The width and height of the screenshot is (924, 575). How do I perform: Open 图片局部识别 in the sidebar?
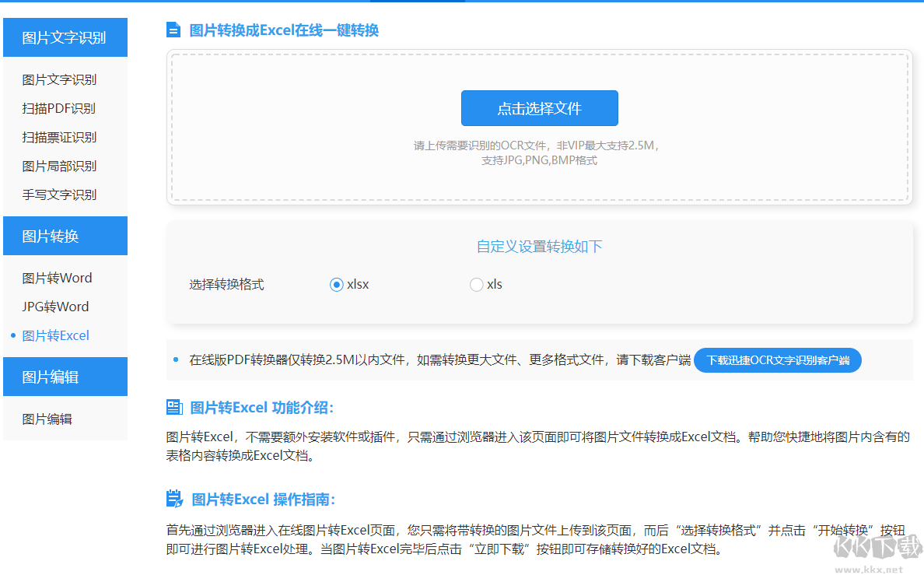(x=58, y=166)
